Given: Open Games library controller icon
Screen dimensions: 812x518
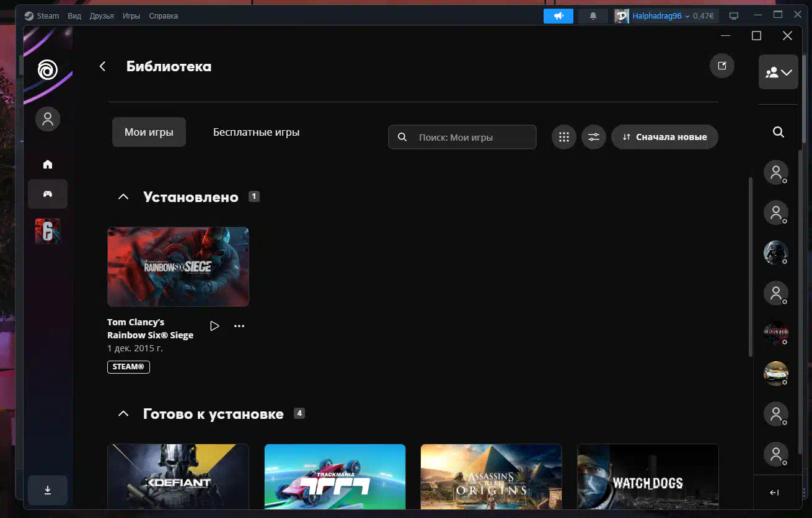Looking at the screenshot, I should (48, 194).
